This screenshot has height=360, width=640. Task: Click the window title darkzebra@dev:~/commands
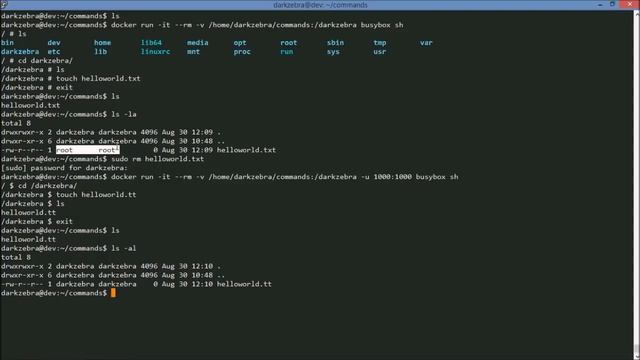(320, 5)
